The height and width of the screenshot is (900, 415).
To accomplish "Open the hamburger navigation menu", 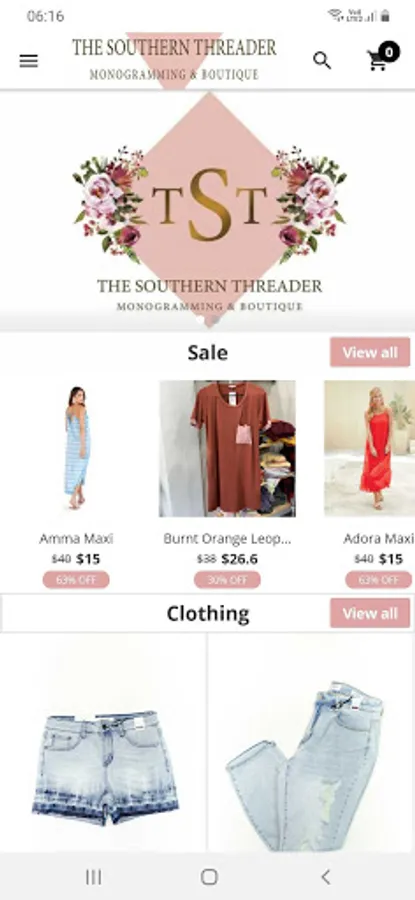I will (29, 61).
